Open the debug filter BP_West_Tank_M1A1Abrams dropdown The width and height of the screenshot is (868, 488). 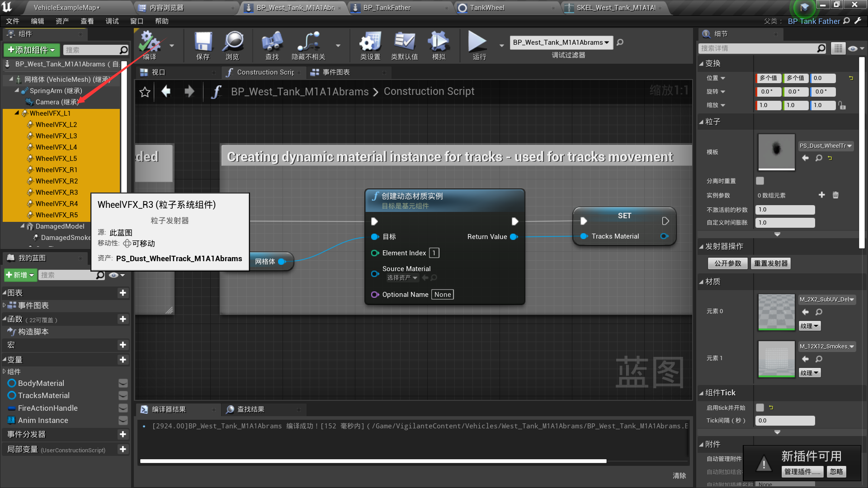pyautogui.click(x=561, y=42)
